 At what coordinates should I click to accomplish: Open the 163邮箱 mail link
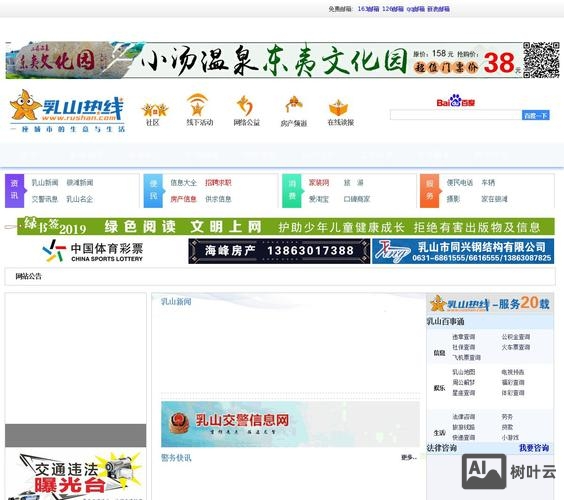click(368, 9)
